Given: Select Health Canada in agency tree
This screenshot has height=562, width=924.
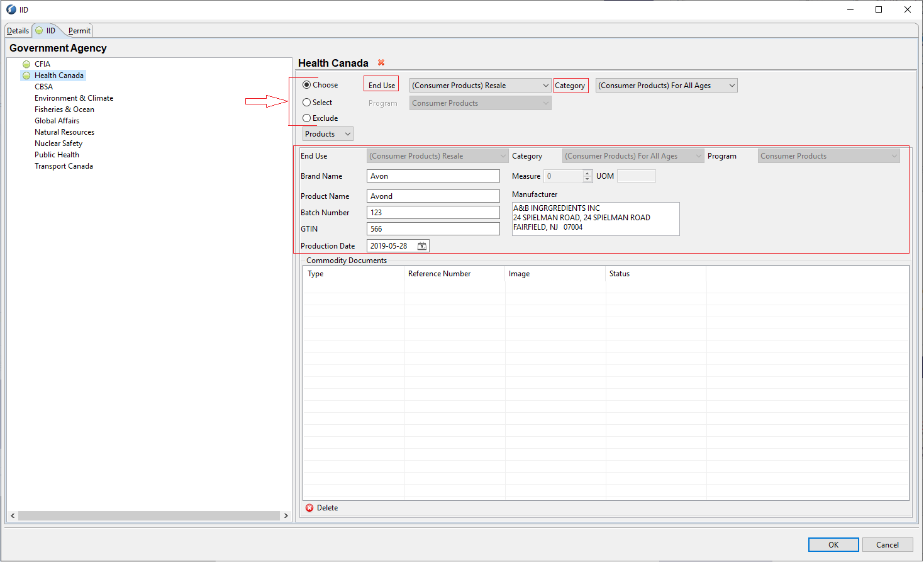Looking at the screenshot, I should (59, 76).
